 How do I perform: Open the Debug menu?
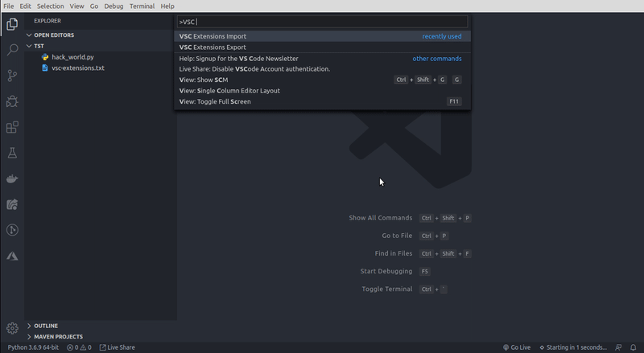114,6
